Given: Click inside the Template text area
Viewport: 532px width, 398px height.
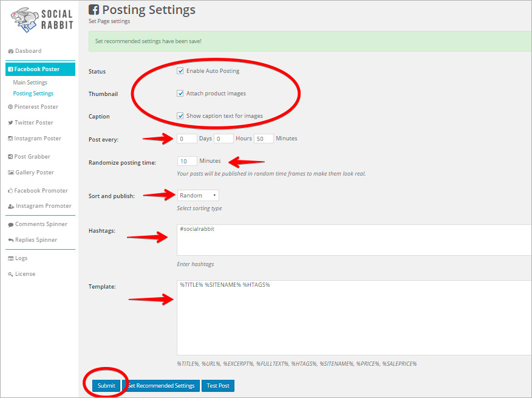Looking at the screenshot, I should [354, 318].
